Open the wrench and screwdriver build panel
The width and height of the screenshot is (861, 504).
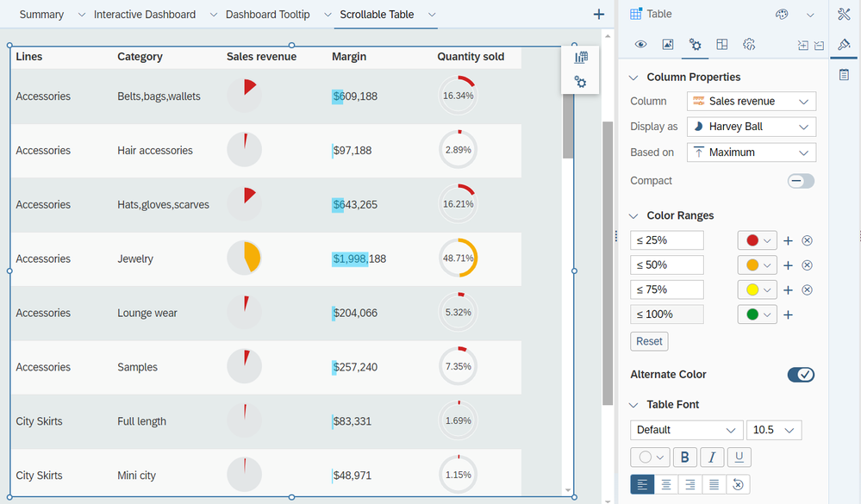pos(844,15)
